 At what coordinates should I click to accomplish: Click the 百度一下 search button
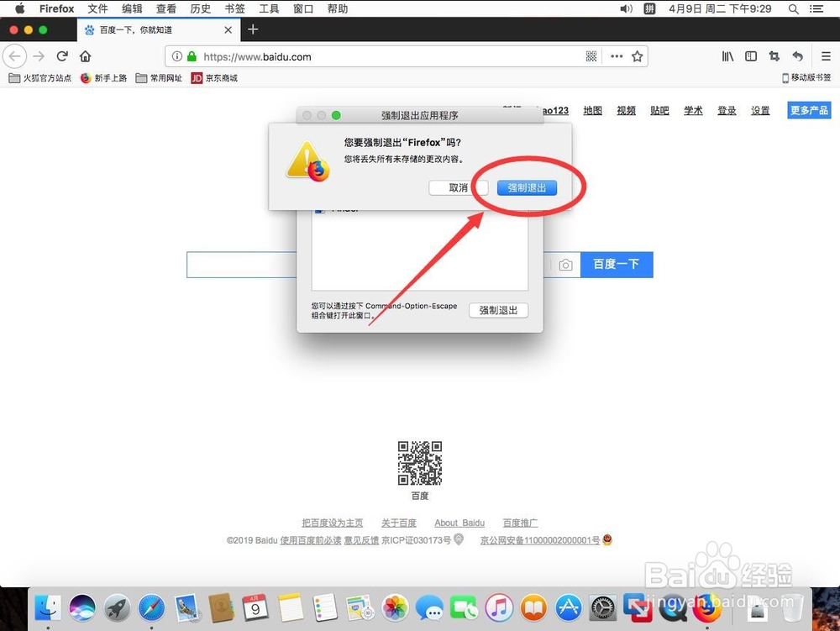[x=616, y=265]
